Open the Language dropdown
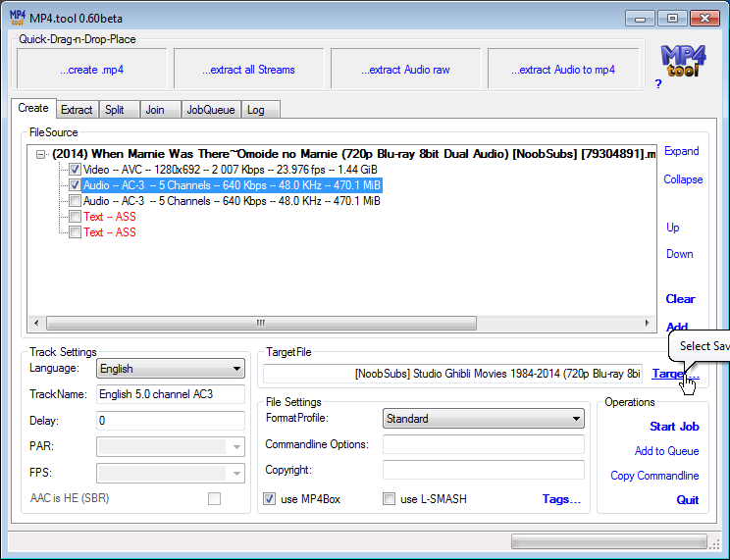Viewport: 730px width, 560px height. click(171, 369)
